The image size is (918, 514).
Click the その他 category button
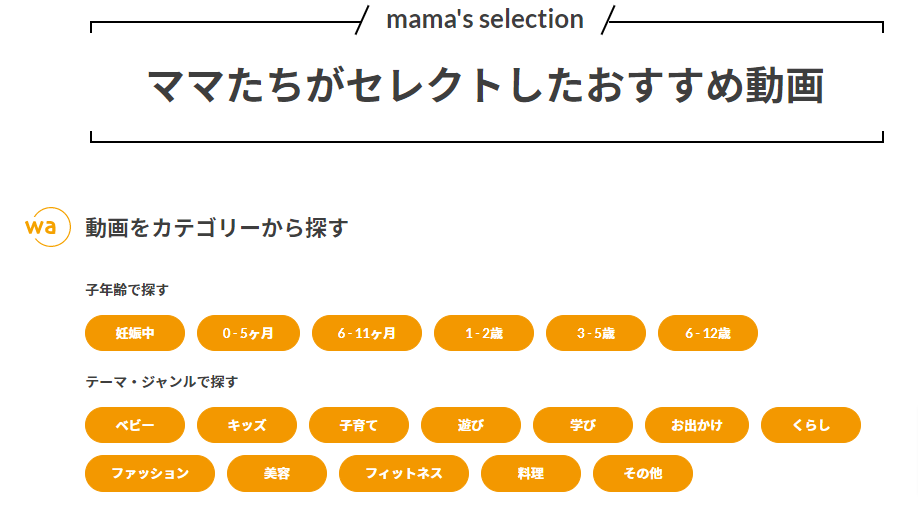click(x=643, y=473)
